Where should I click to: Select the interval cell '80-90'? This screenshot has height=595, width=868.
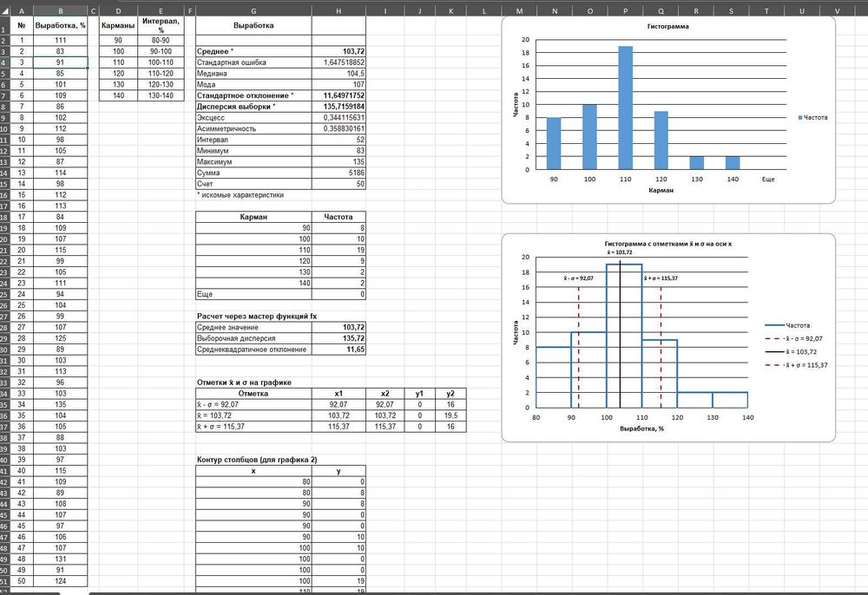[161, 41]
